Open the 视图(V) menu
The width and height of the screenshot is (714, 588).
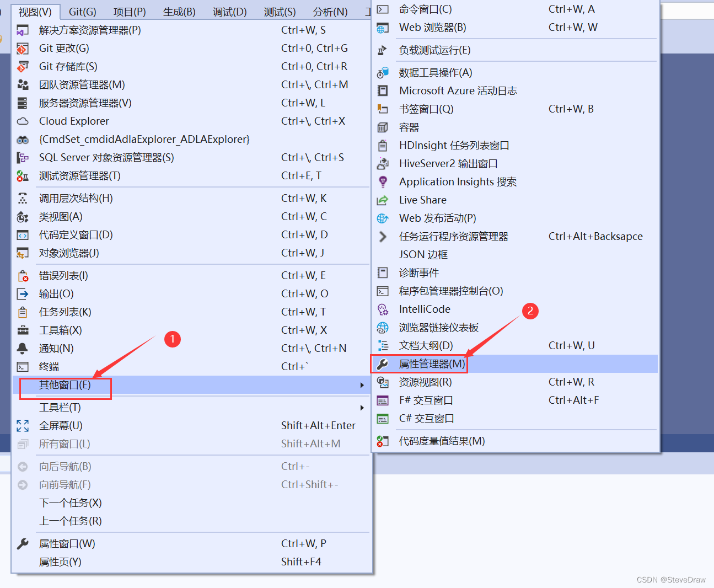tap(35, 12)
